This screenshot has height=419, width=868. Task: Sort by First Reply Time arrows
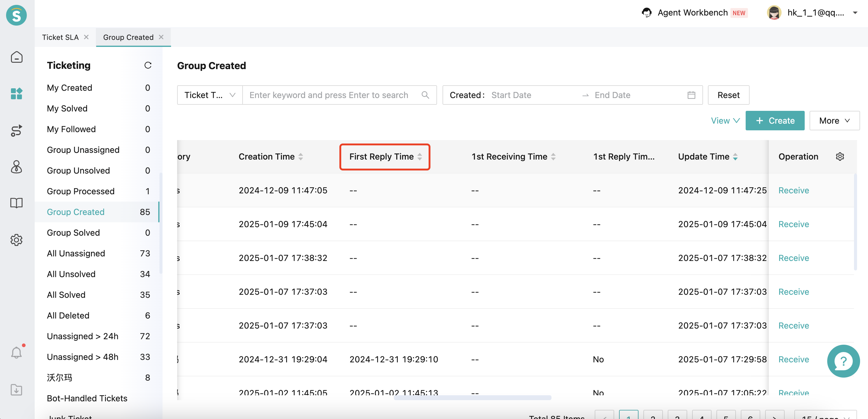(x=419, y=157)
